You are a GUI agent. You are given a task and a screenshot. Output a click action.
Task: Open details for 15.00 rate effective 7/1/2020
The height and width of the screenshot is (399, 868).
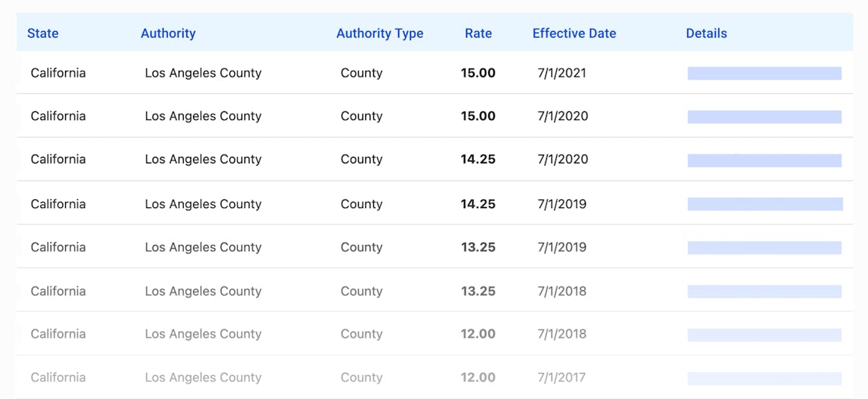pos(765,116)
